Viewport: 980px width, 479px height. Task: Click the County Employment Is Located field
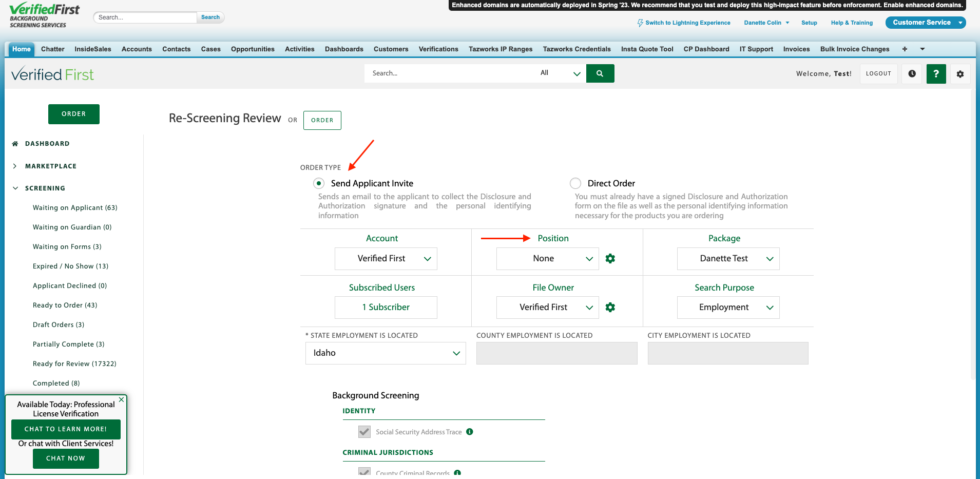point(557,353)
